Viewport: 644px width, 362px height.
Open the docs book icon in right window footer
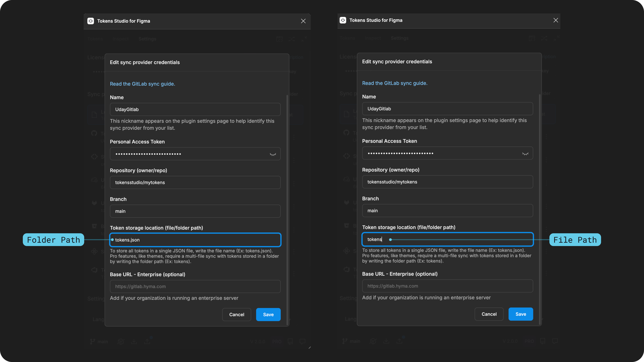click(543, 341)
